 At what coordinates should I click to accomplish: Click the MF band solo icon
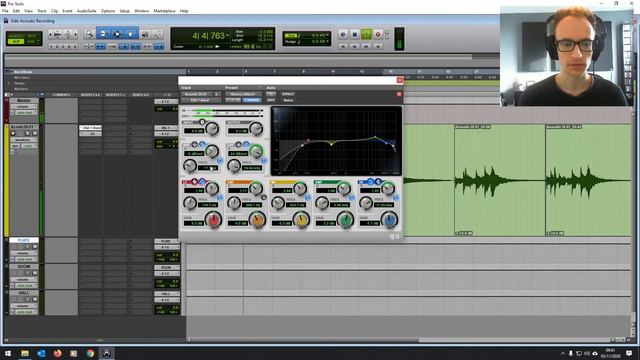(x=308, y=198)
